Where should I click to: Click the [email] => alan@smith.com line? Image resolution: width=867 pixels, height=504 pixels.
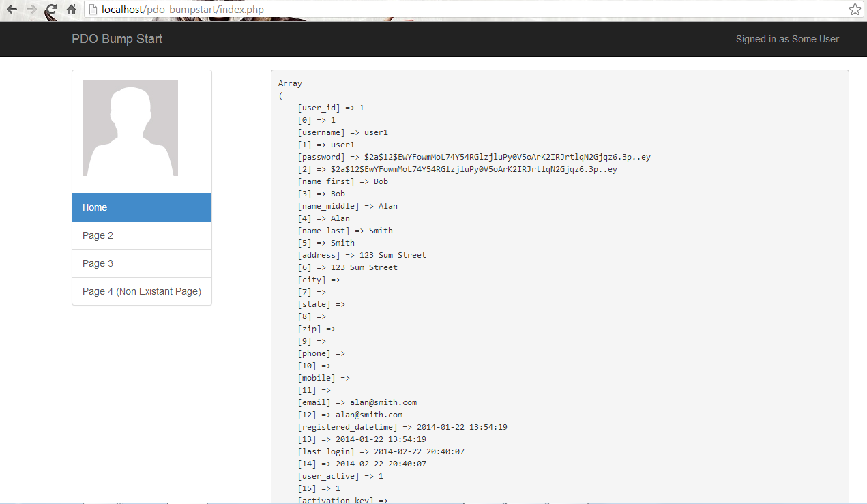tap(357, 402)
